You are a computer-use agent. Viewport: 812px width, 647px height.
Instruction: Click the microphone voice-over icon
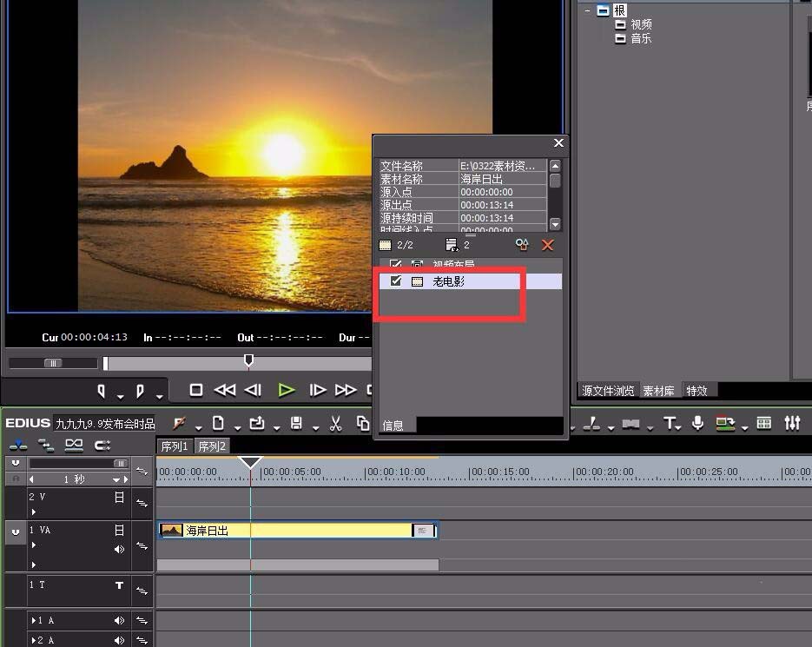click(696, 423)
